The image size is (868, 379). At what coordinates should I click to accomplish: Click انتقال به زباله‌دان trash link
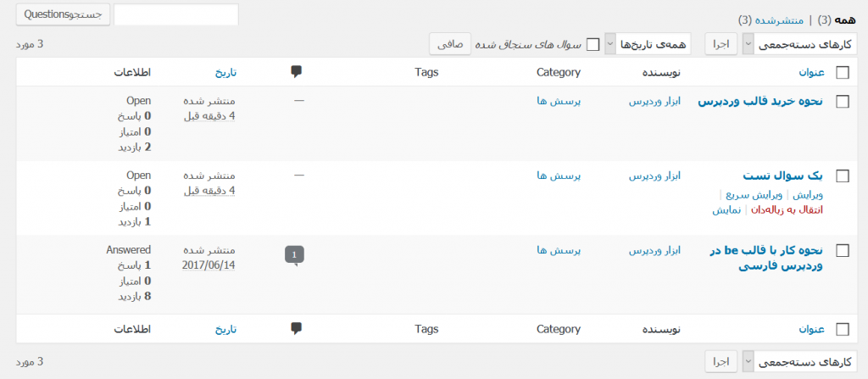[787, 210]
